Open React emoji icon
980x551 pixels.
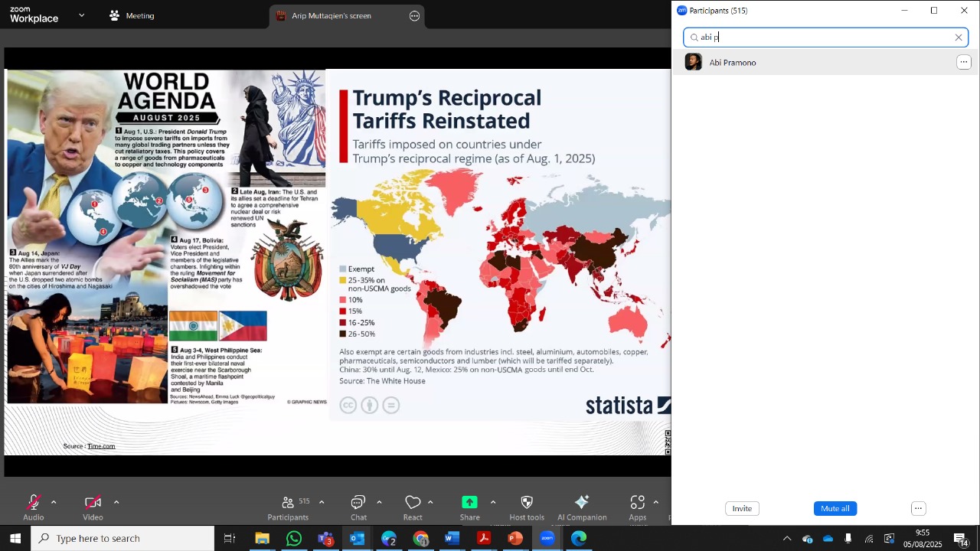[413, 503]
